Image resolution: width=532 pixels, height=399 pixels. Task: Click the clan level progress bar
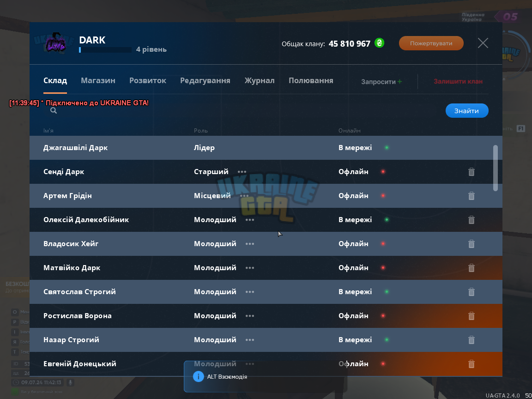pyautogui.click(x=105, y=50)
